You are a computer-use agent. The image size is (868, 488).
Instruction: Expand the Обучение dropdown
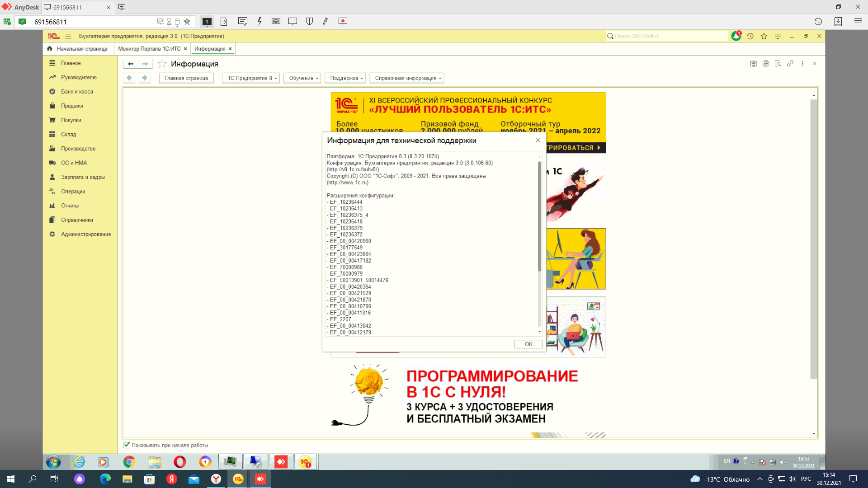[x=302, y=78]
